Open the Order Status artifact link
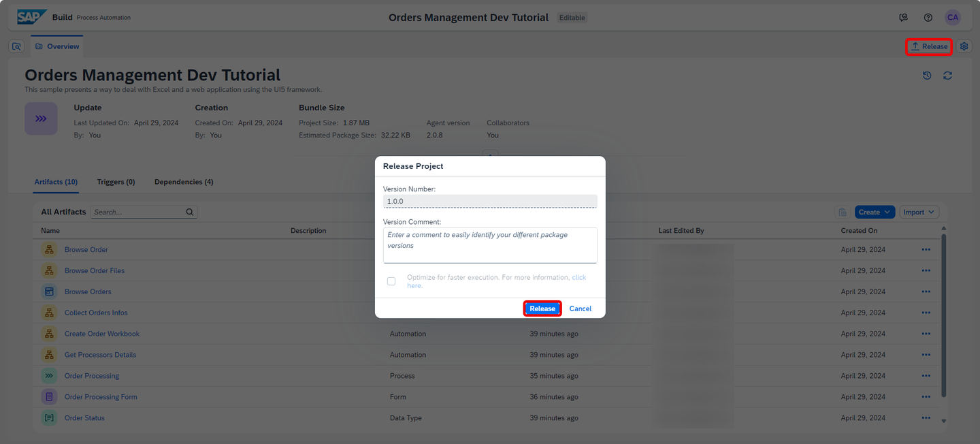Viewport: 980px width, 444px height. (x=84, y=419)
